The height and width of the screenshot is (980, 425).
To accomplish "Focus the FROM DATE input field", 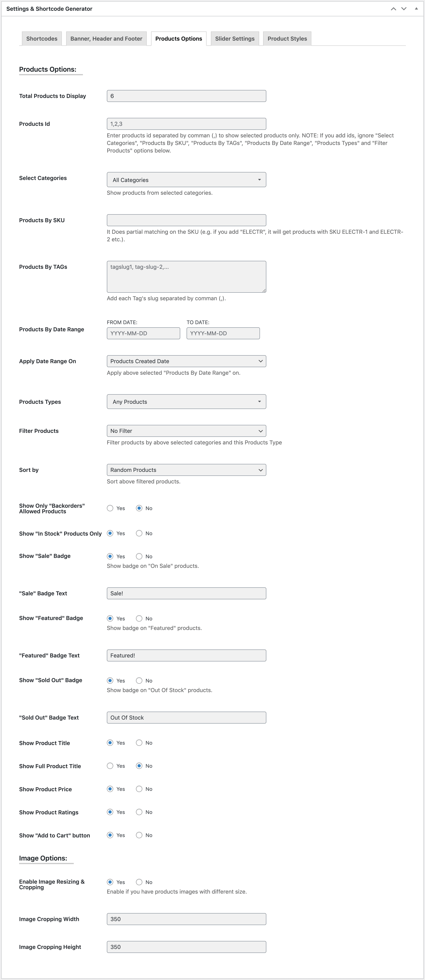I will pyautogui.click(x=143, y=334).
